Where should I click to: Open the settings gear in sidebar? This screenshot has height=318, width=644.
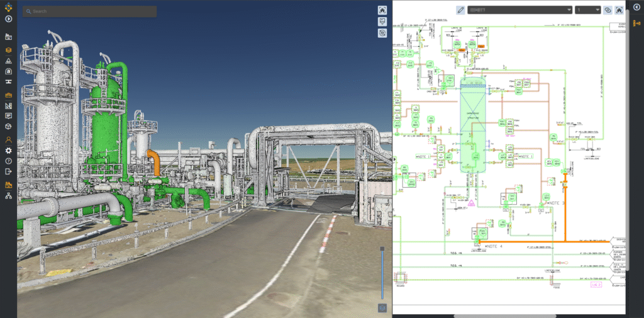[8, 150]
